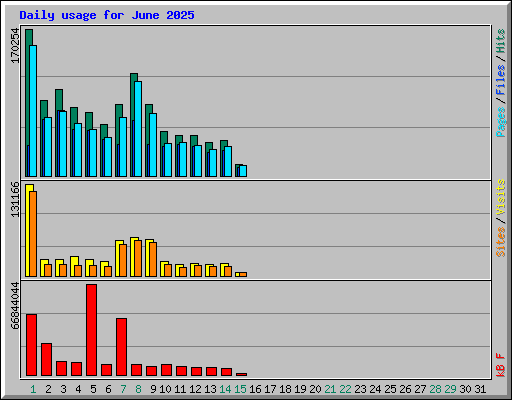Click the tallest red KB bar for day 5

point(92,330)
